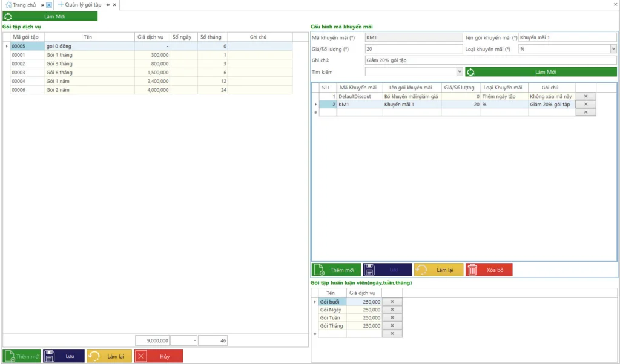Remove the Gói Tháng trainer package

[x=392, y=326]
